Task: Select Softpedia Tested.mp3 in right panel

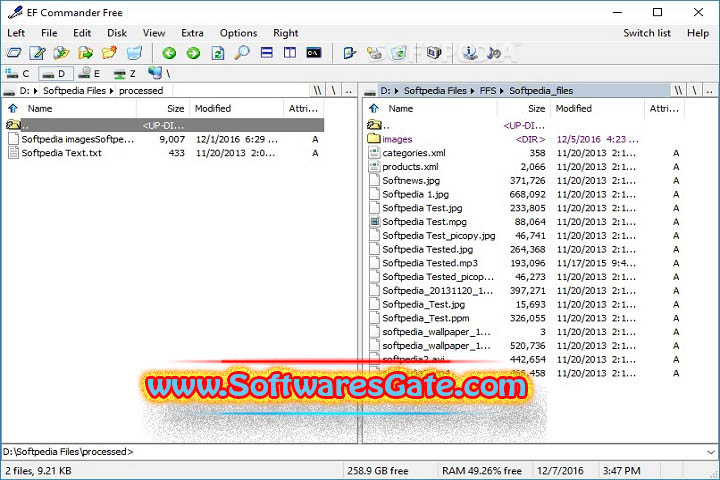Action: [525, 263]
